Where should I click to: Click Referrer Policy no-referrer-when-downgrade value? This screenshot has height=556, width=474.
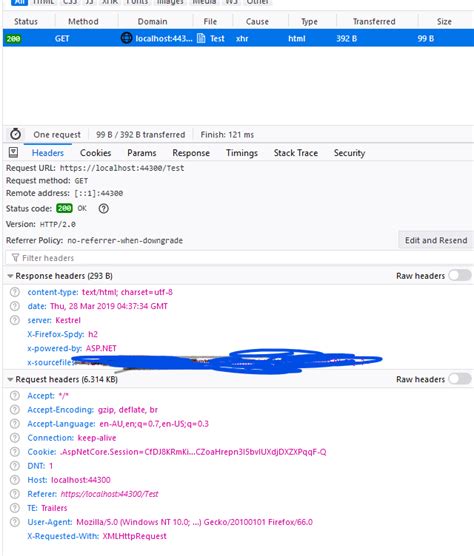tap(125, 240)
